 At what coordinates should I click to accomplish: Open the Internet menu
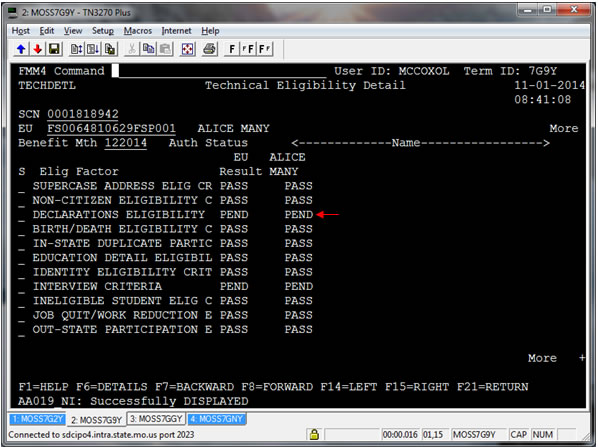coord(177,31)
